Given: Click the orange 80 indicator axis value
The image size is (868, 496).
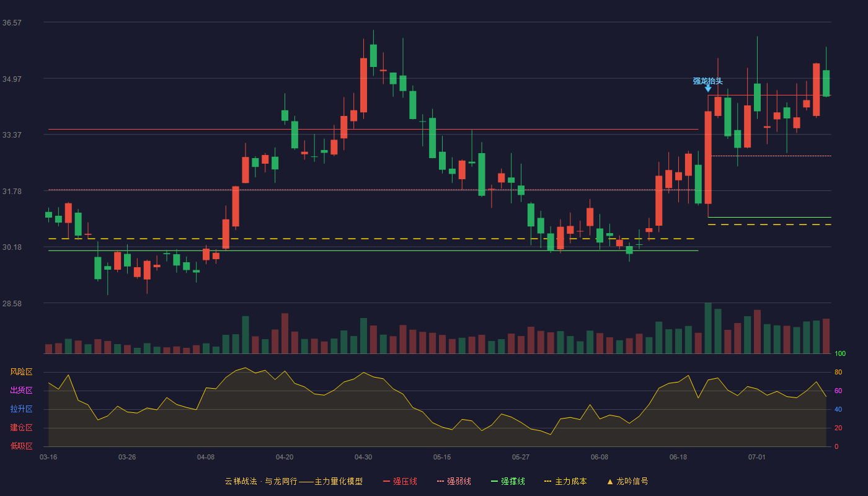Looking at the screenshot, I should [838, 372].
